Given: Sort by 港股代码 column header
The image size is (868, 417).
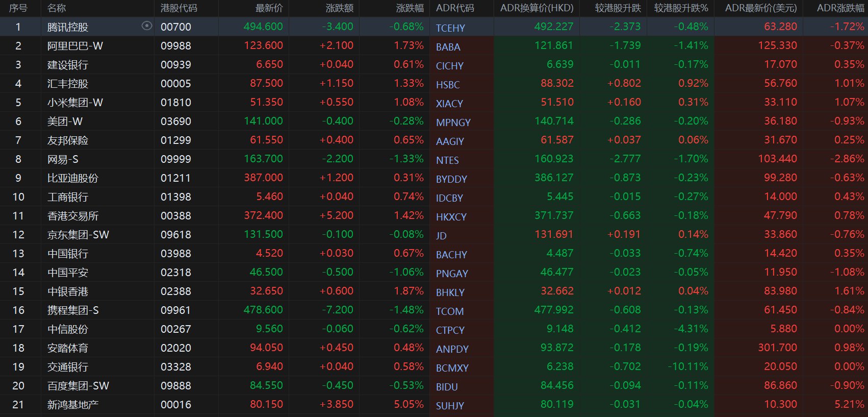Looking at the screenshot, I should 179,8.
